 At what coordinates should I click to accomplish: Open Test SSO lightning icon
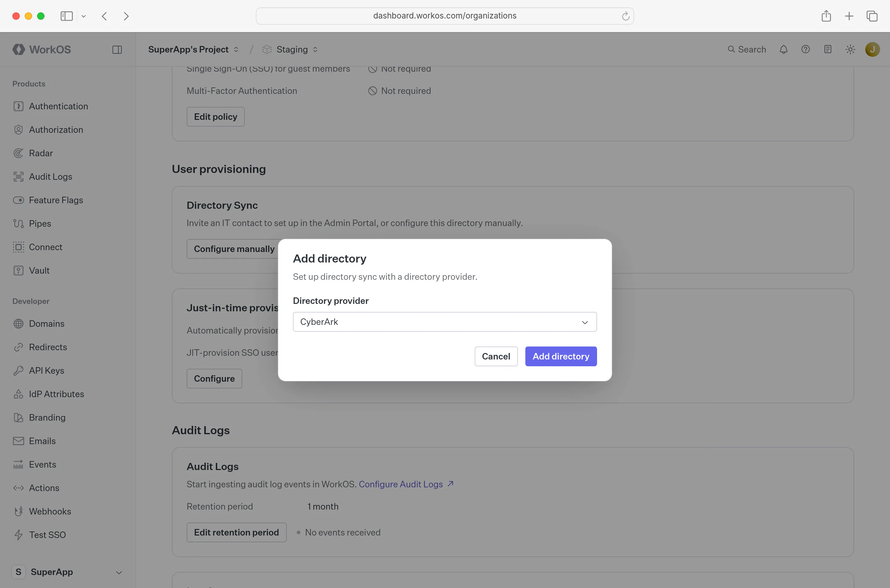[x=18, y=535]
